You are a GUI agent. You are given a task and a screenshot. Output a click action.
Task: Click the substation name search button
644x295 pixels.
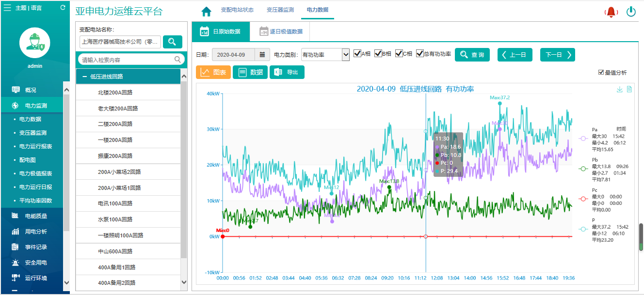[172, 42]
